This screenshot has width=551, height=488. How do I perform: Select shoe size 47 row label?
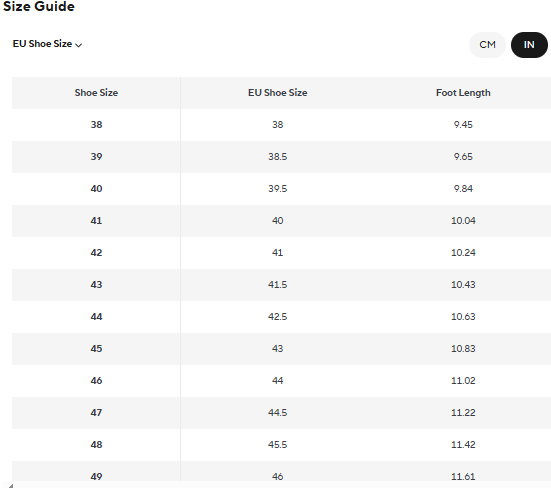pyautogui.click(x=96, y=412)
